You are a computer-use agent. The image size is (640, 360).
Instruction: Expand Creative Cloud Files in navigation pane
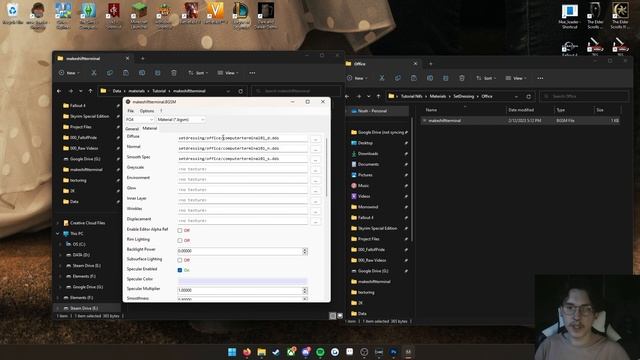click(58, 223)
